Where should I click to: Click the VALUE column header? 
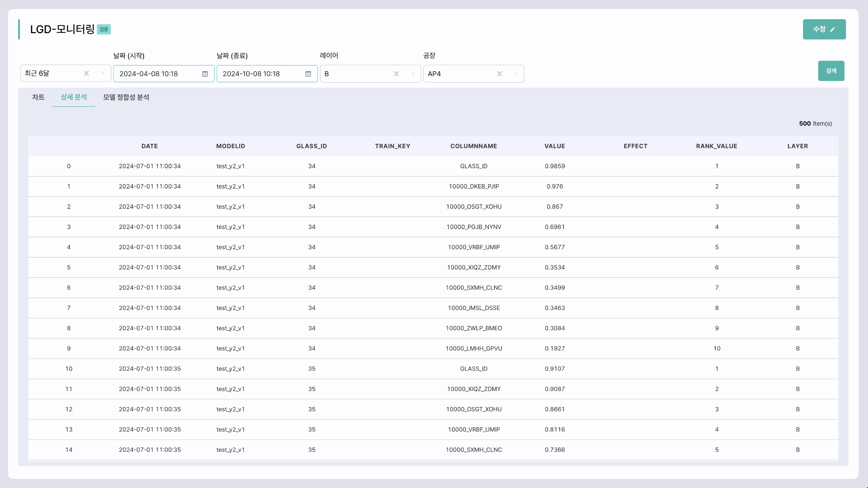pos(554,146)
